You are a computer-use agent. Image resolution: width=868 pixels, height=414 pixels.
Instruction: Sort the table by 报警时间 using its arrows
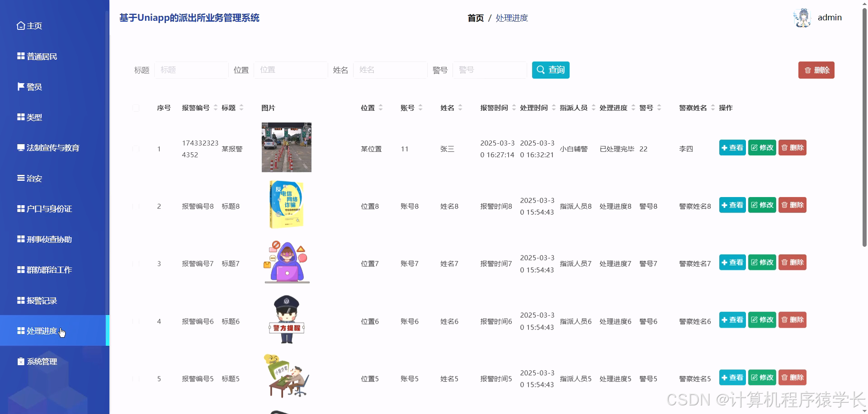[x=514, y=108]
